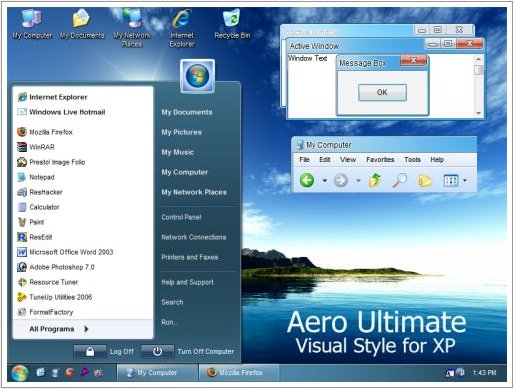The height and width of the screenshot is (389, 514).
Task: Open Notepad from Start menu
Action: pyautogui.click(x=36, y=177)
